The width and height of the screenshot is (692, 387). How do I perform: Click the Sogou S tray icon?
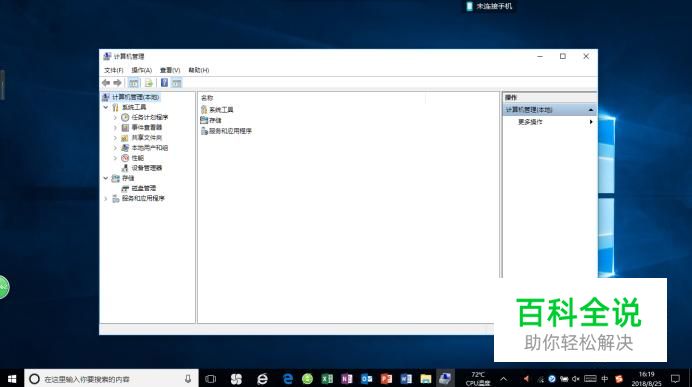click(619, 379)
